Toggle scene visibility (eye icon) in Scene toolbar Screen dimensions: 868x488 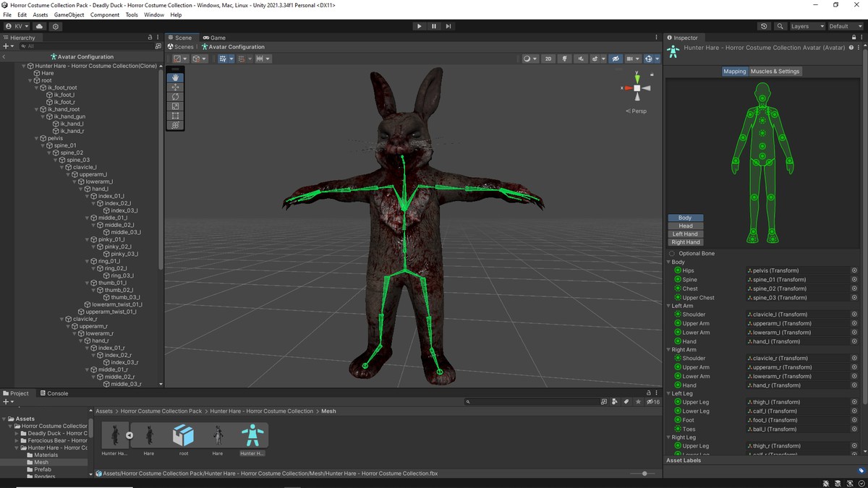click(616, 59)
